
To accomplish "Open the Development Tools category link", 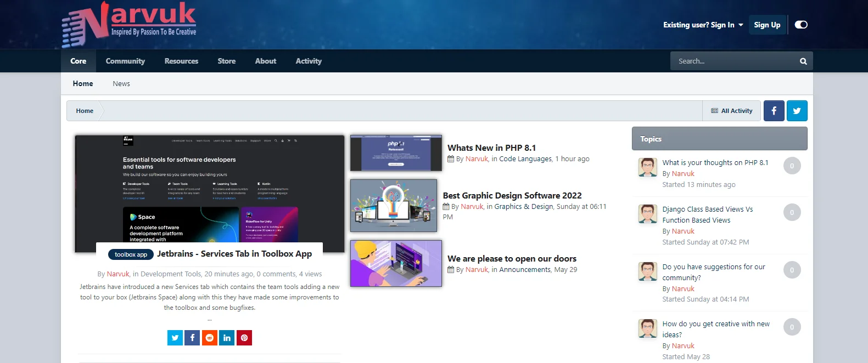I will tap(171, 274).
